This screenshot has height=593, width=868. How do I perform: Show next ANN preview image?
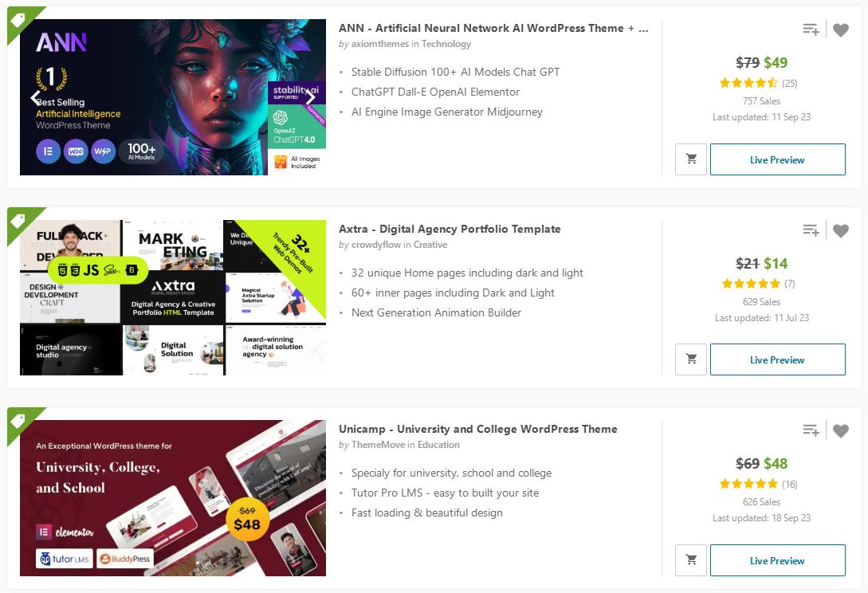coord(309,97)
